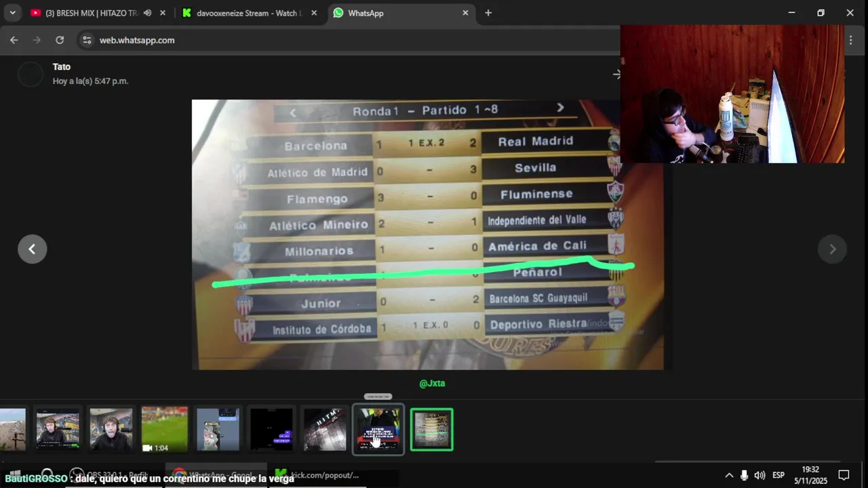The width and height of the screenshot is (868, 488).
Task: View site information for web.whatsapp.com
Action: pyautogui.click(x=87, y=40)
